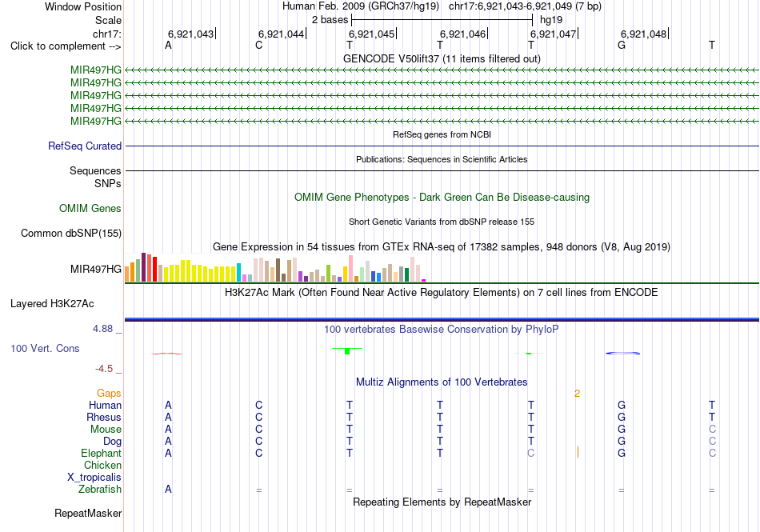The image size is (760, 532).
Task: Click the A base in Zebrafish row
Action: click(168, 490)
